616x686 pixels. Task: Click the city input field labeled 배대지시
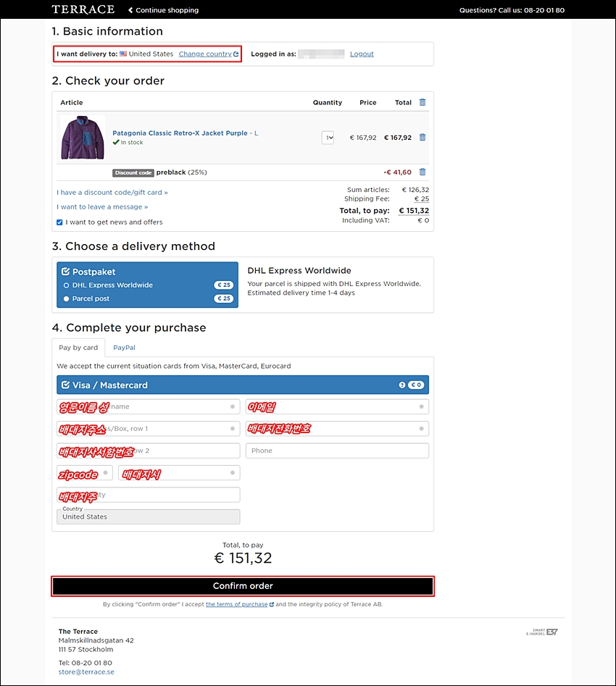179,472
